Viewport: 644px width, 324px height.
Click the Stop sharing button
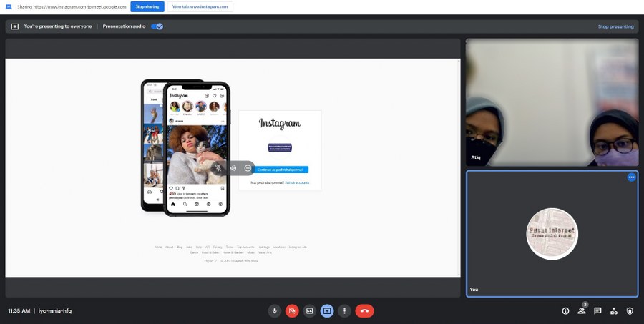pos(147,6)
